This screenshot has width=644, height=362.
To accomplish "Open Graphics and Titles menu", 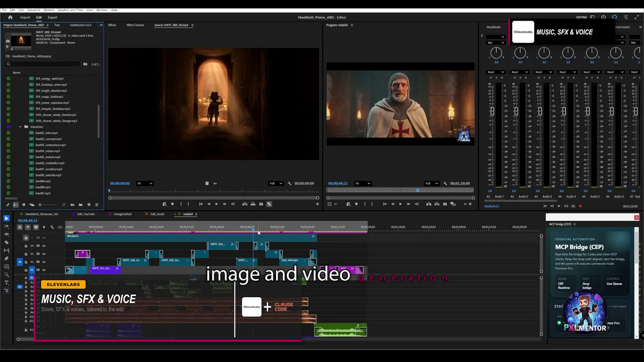I will pos(70,10).
